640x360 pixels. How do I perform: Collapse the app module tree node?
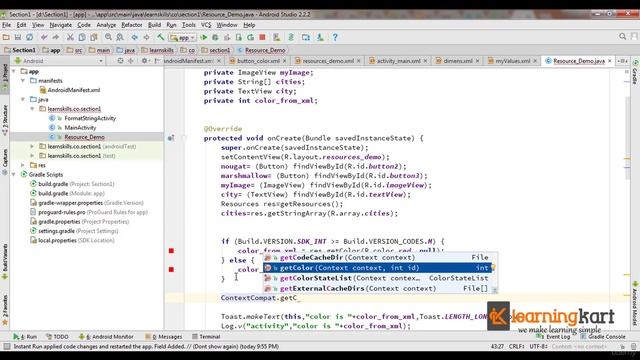14,71
